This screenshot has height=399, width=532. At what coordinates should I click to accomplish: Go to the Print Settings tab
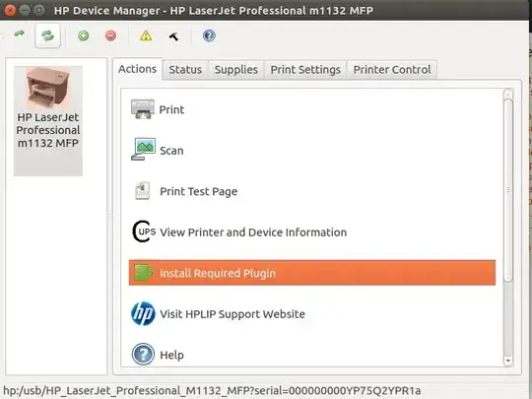[305, 70]
